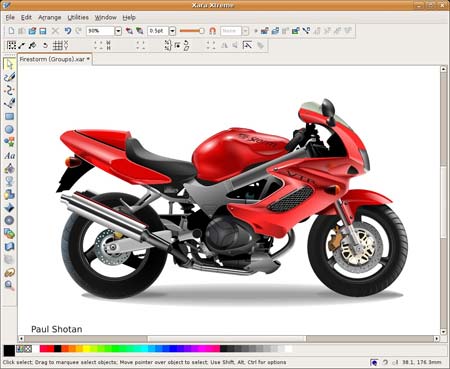Select the Ellipse tool
450x369 pixels.
9,129
